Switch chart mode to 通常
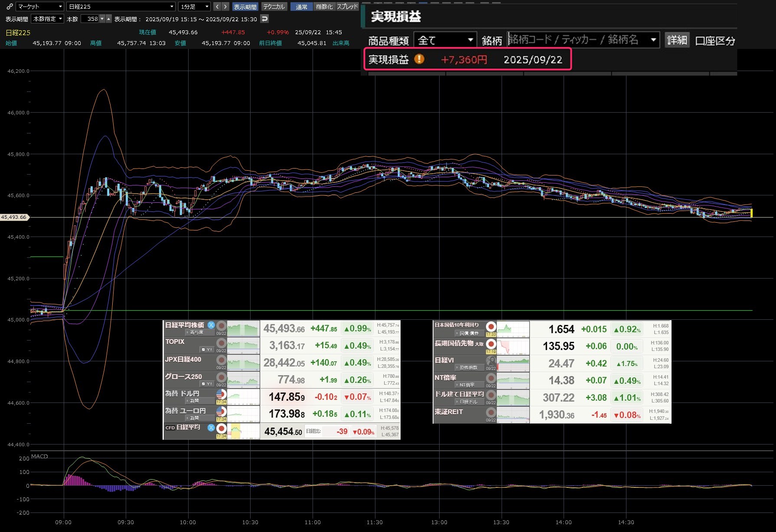Screen dimensions: 776x532 (301, 6)
